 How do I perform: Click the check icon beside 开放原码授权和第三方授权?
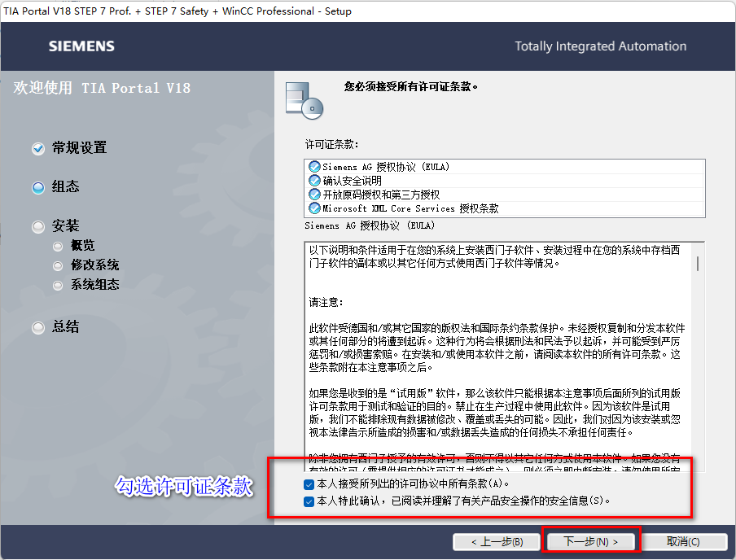tap(314, 195)
